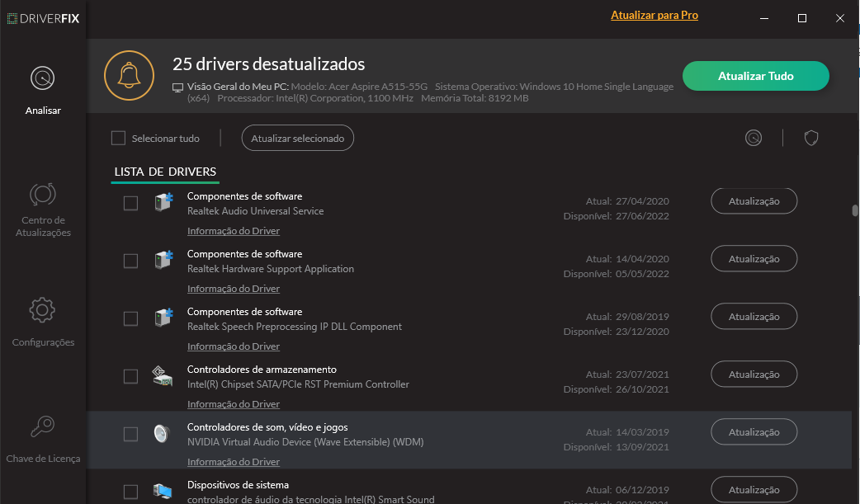This screenshot has height=504, width=860.
Task: Click 'Controladores de som, vídeo e jogos'
Action: 267,427
